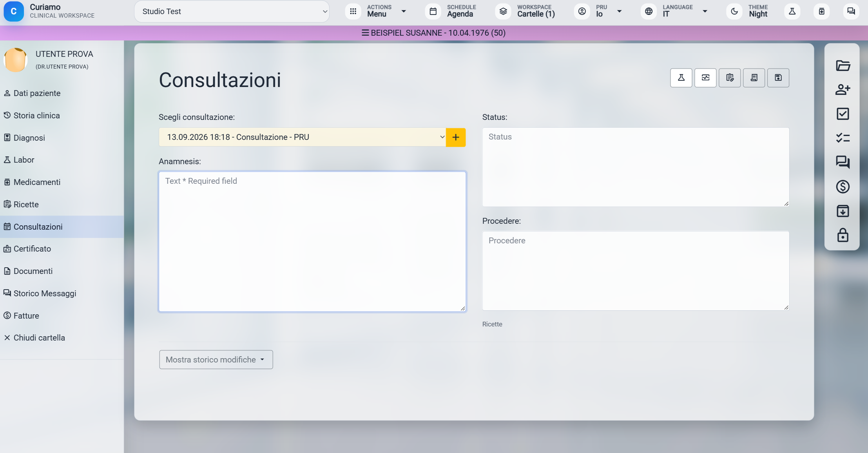Click the prescription icon in Consultazioni toolbar
868x453 pixels.
(x=730, y=78)
